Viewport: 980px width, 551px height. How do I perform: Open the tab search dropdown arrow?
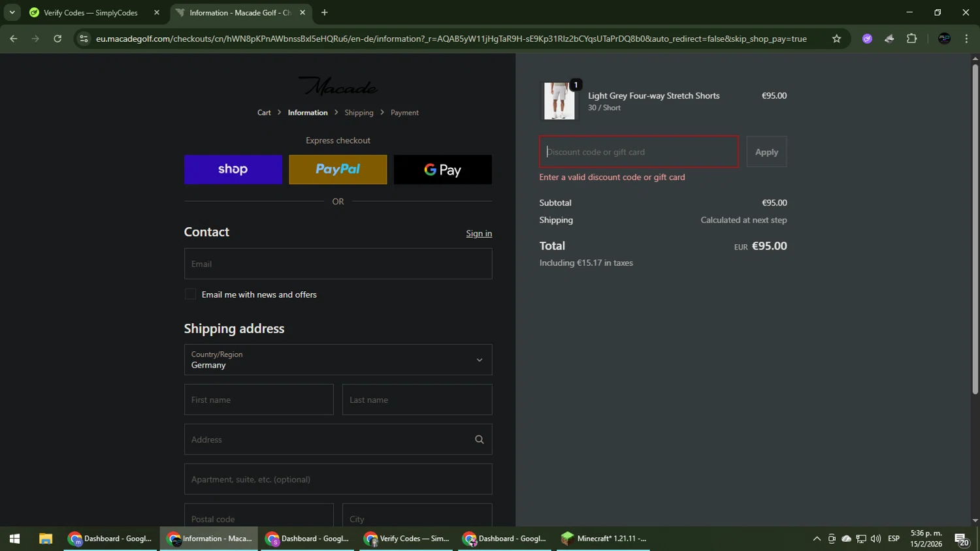tap(12, 12)
